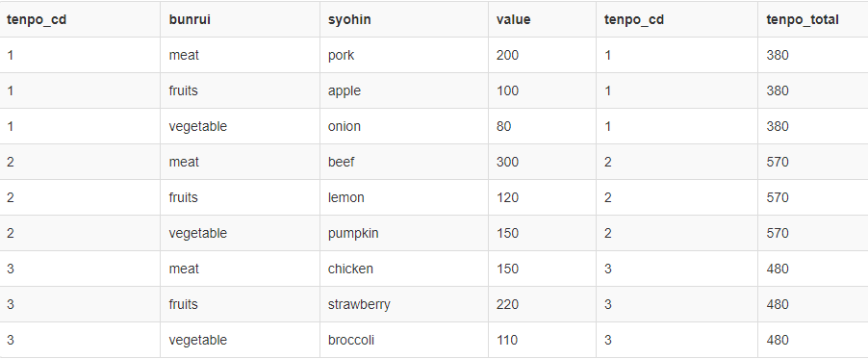Click the pork cell
Viewport: 868px width, 359px height.
pyautogui.click(x=404, y=55)
